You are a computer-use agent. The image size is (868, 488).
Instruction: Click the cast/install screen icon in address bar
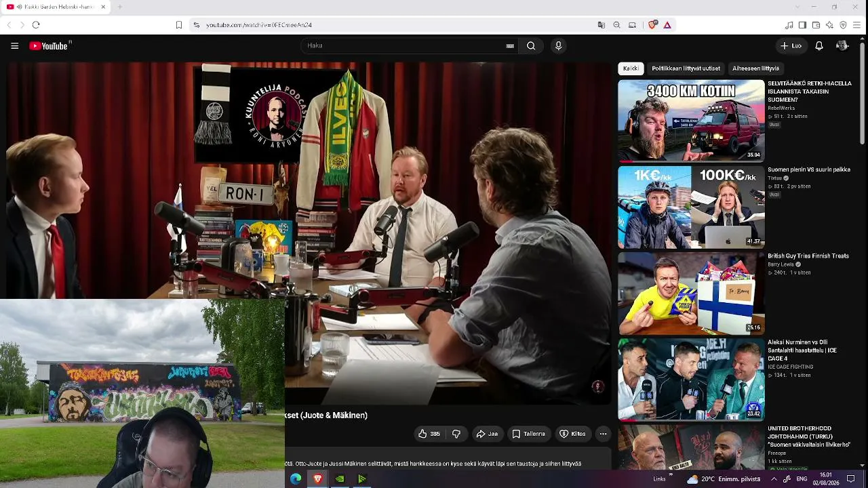coord(632,25)
